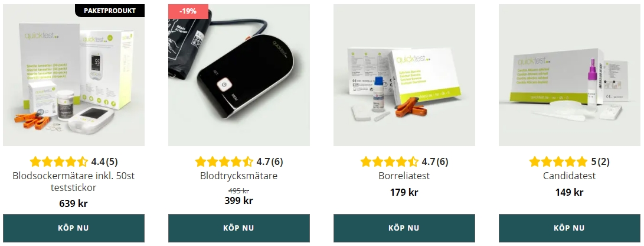
Task: Click the PAKETPRODUKT badge on first product
Action: click(110, 11)
